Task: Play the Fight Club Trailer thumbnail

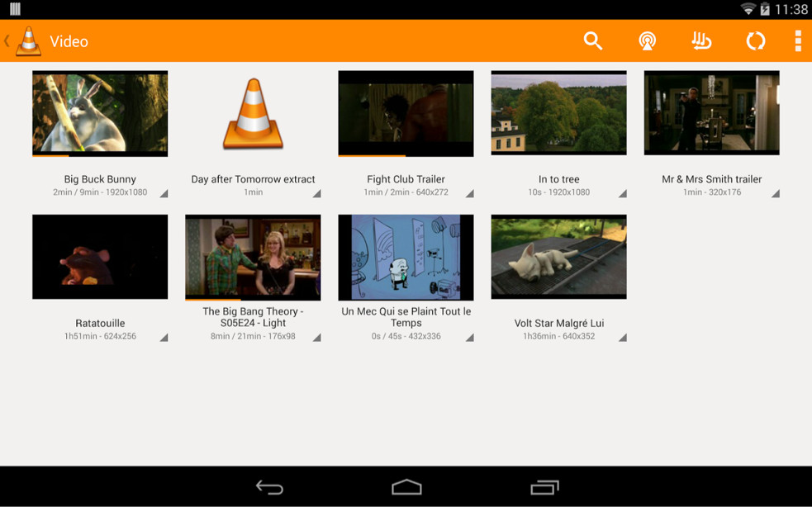Action: click(x=406, y=113)
